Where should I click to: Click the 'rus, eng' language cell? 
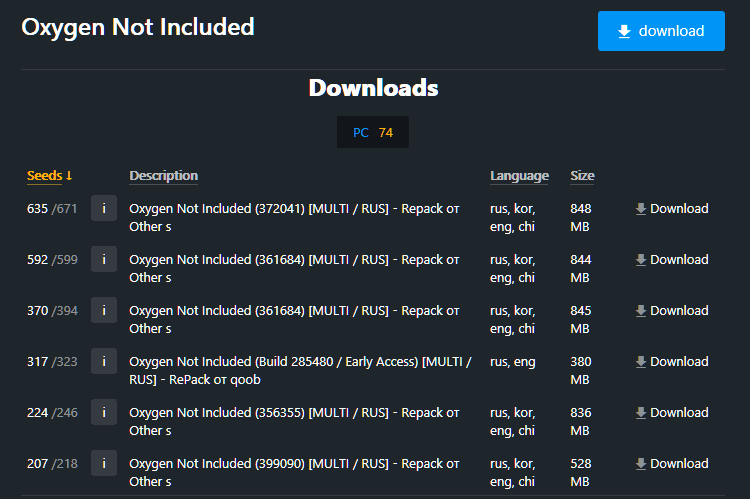tap(513, 362)
